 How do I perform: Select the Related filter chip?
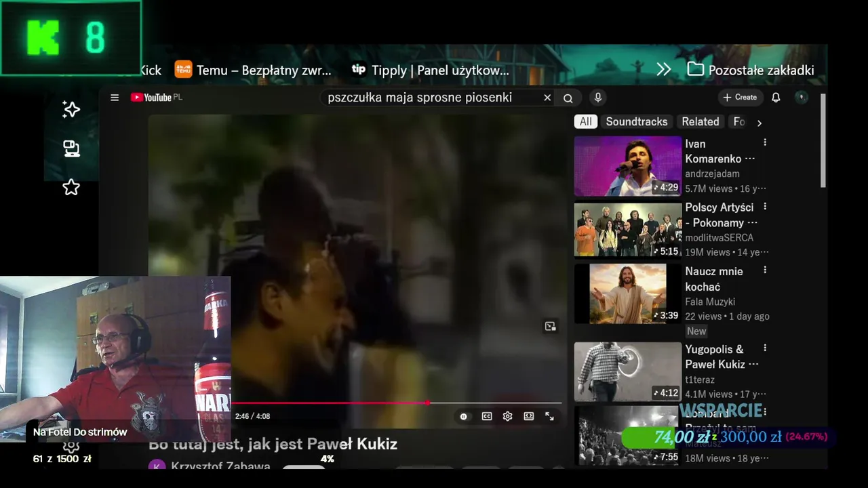tap(701, 122)
